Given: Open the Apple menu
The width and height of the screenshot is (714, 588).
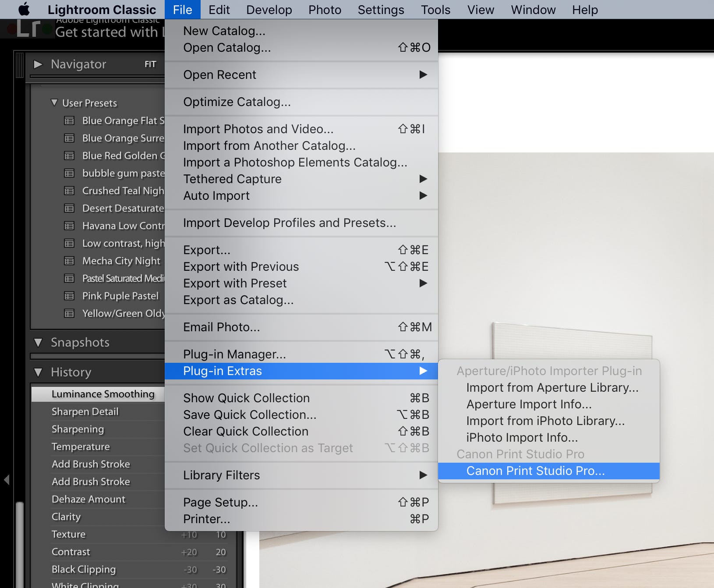Looking at the screenshot, I should point(24,9).
